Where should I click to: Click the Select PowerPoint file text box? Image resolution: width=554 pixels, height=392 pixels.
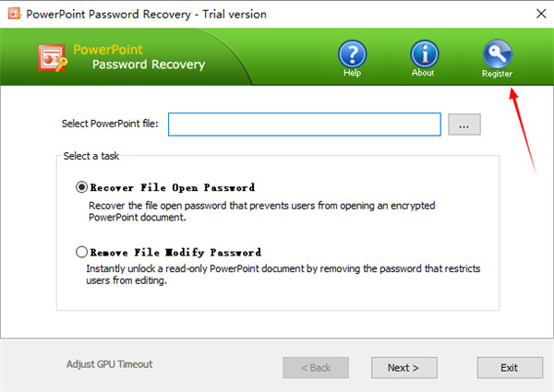[305, 124]
